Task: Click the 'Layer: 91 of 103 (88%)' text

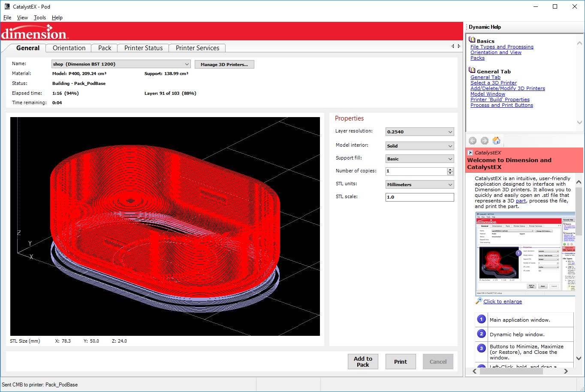Action: [x=170, y=93]
